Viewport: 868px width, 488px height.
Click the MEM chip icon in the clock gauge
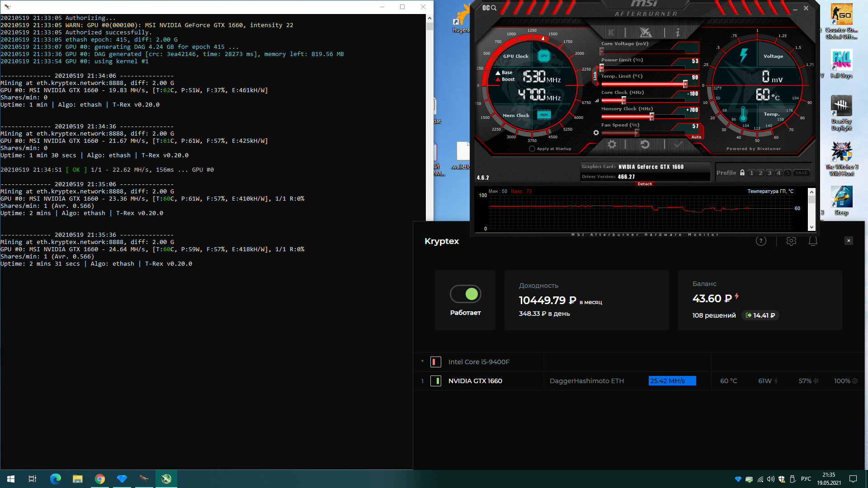click(x=544, y=115)
